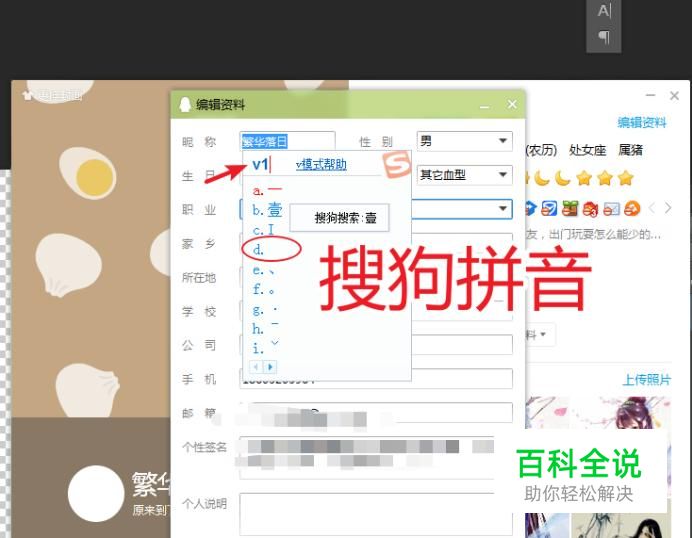This screenshot has height=538, width=692.
Task: Pick candidate f '。' in Sogou list
Action: (x=263, y=290)
